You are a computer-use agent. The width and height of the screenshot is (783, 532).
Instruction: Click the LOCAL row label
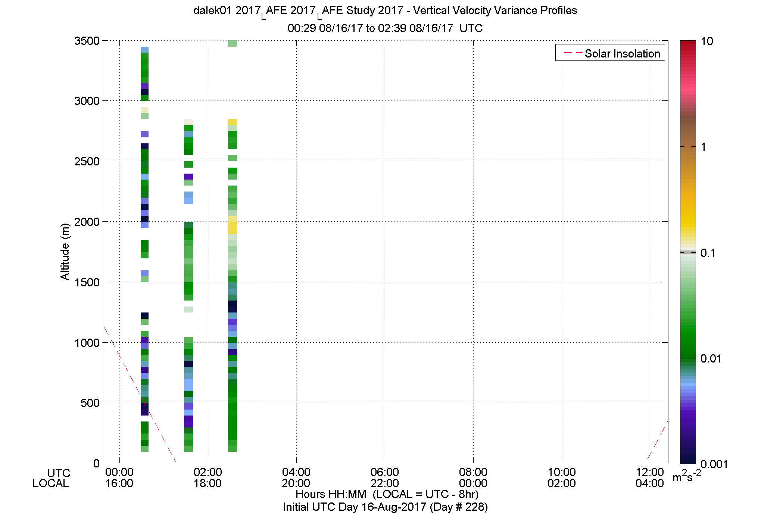pos(51,483)
